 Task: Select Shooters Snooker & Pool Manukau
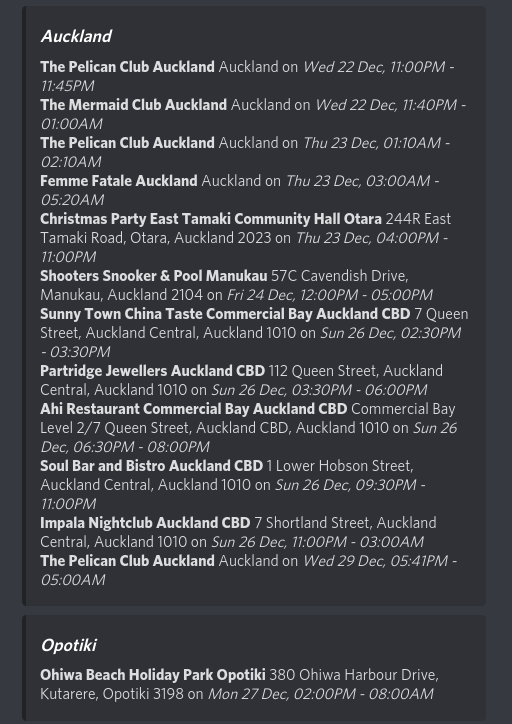click(154, 276)
